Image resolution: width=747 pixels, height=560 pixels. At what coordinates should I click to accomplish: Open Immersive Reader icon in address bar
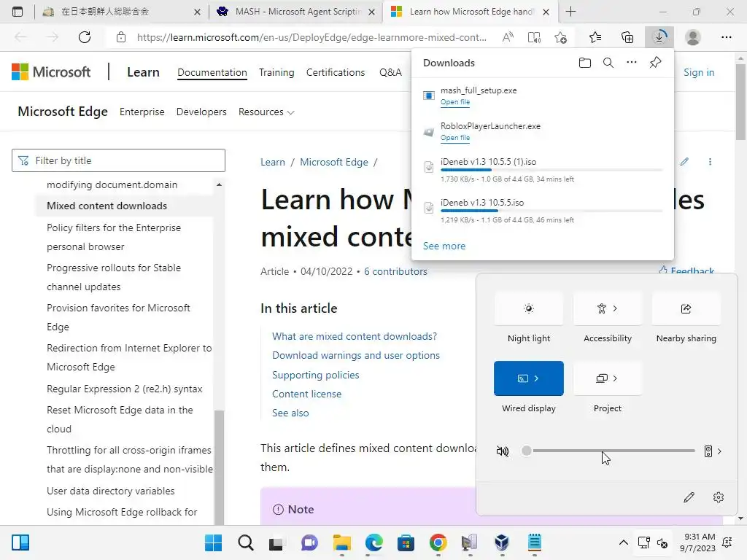534,37
